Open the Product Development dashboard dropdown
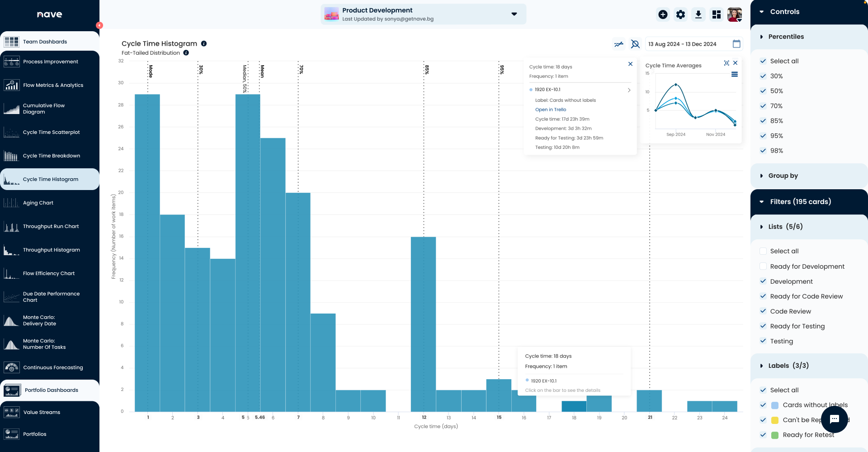Screen dimensions: 868x452 (514, 14)
